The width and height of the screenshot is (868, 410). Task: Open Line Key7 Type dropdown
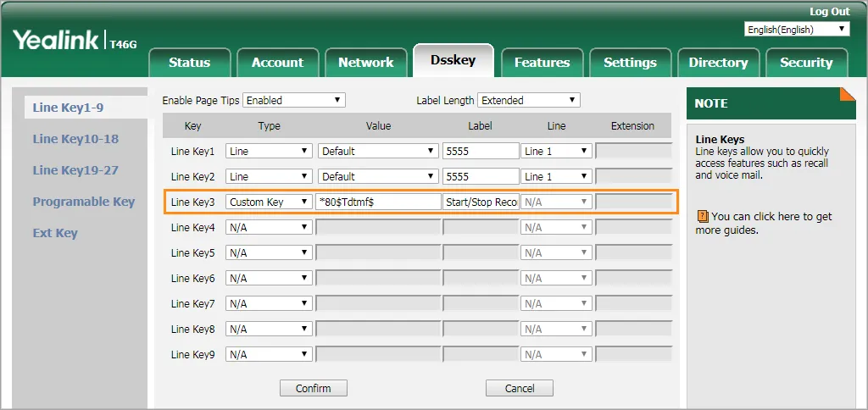coord(269,304)
